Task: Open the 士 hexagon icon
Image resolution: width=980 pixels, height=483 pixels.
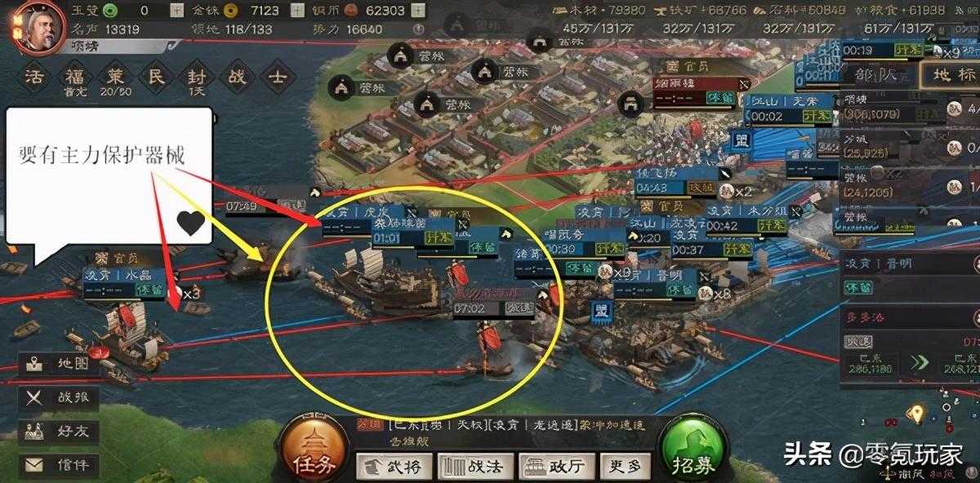Action: click(277, 79)
